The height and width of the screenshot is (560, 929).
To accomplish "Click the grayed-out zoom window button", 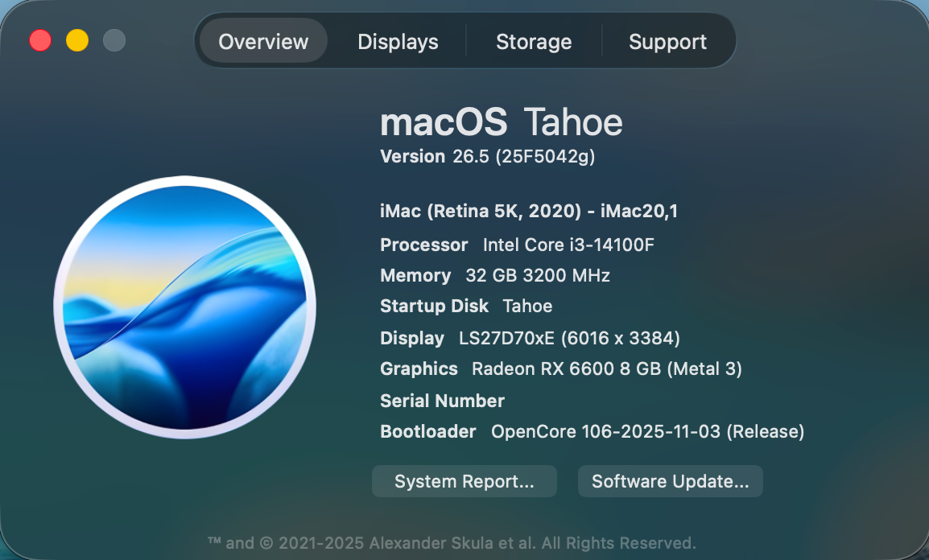I will 114,40.
